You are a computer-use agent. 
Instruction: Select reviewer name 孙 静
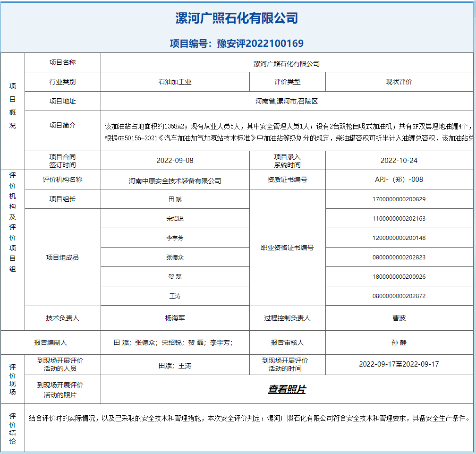click(x=399, y=343)
